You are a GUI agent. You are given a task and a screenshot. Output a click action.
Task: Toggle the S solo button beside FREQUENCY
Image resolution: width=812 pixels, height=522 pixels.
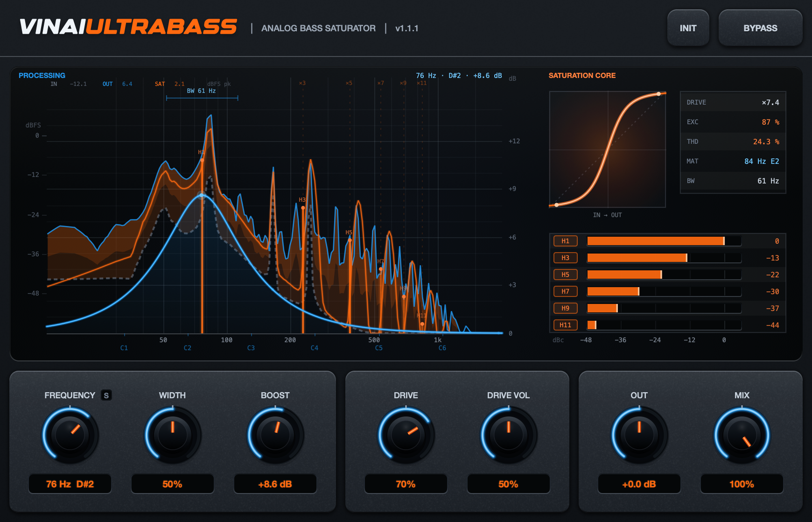[106, 395]
